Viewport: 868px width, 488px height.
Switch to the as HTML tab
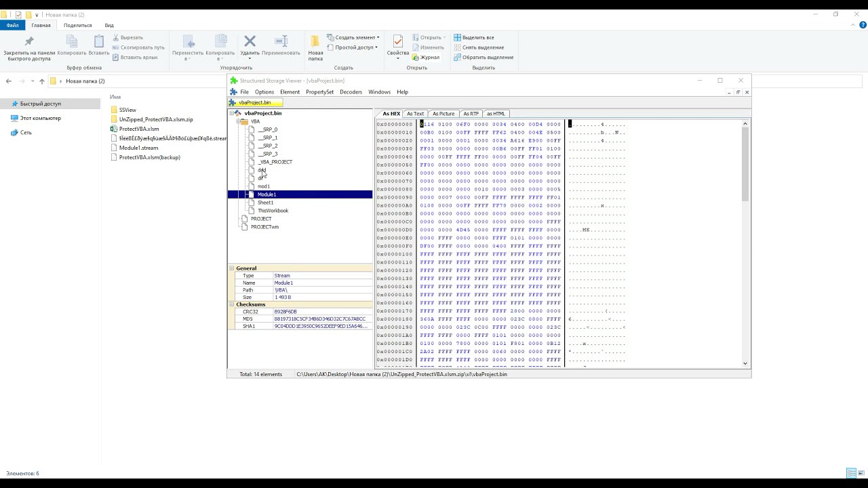(x=496, y=114)
